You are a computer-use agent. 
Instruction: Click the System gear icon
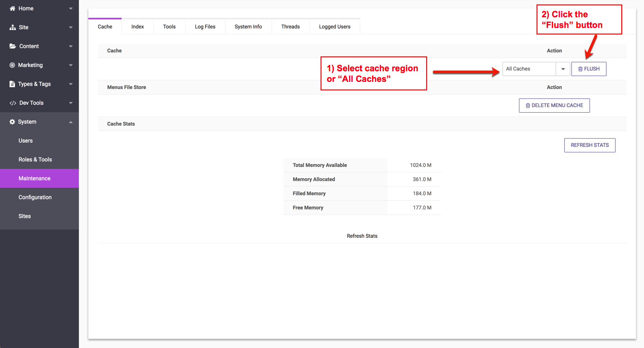pos(12,122)
